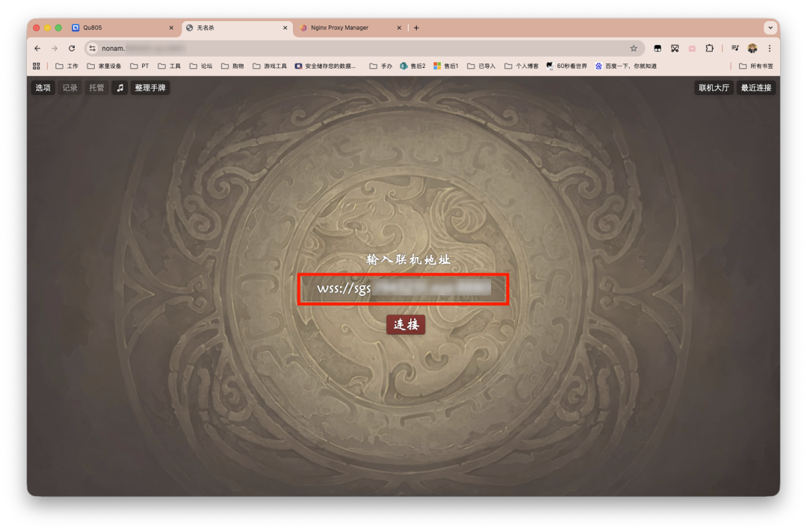
Task: Open the Chrome three-dot menu
Action: [770, 49]
